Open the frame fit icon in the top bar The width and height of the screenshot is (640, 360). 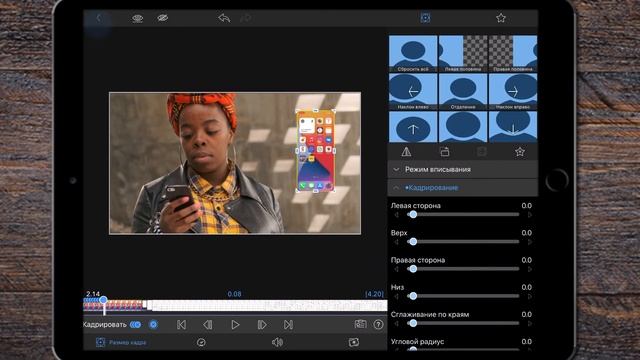pyautogui.click(x=425, y=18)
